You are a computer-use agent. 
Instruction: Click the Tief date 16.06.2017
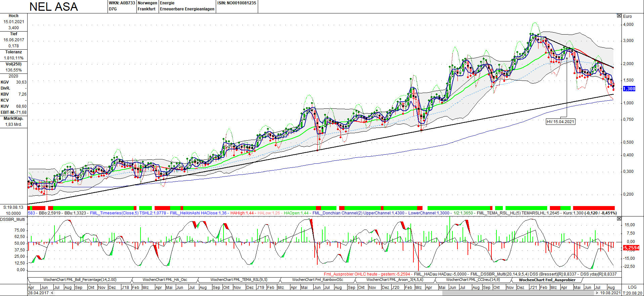[x=14, y=40]
